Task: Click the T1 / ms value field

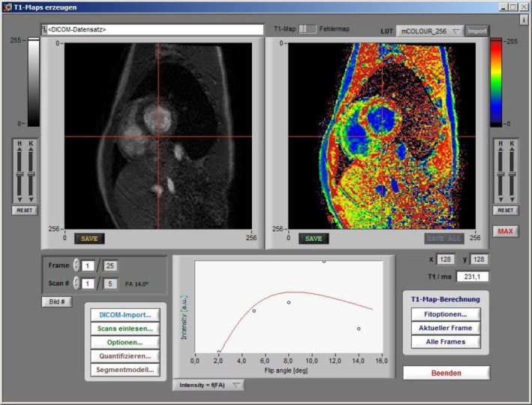Action: point(472,277)
